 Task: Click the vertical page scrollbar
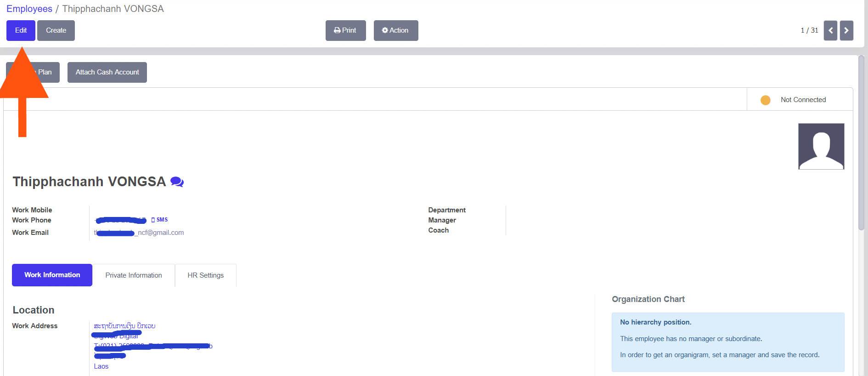click(x=861, y=142)
